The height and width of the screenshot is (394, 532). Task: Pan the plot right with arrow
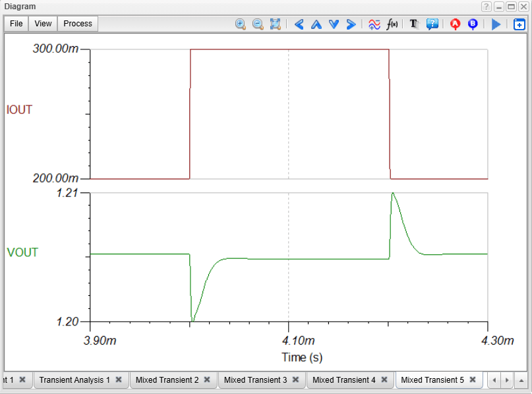coord(351,24)
